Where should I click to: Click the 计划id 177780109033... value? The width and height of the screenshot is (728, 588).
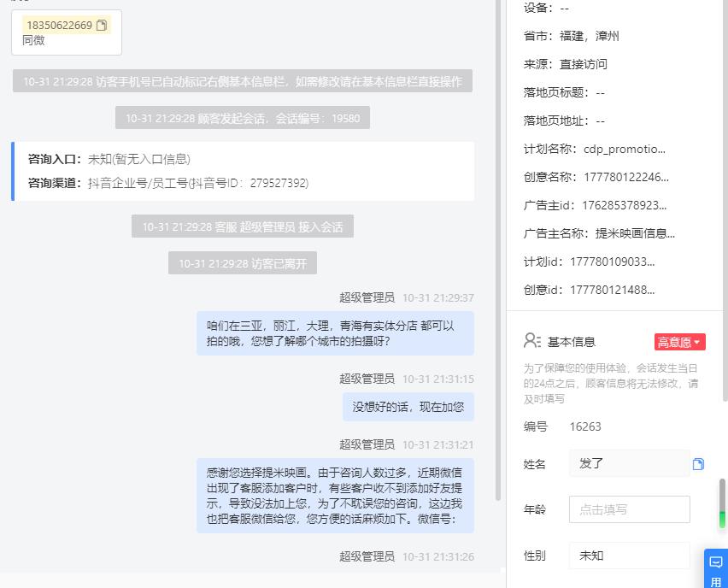tap(613, 262)
